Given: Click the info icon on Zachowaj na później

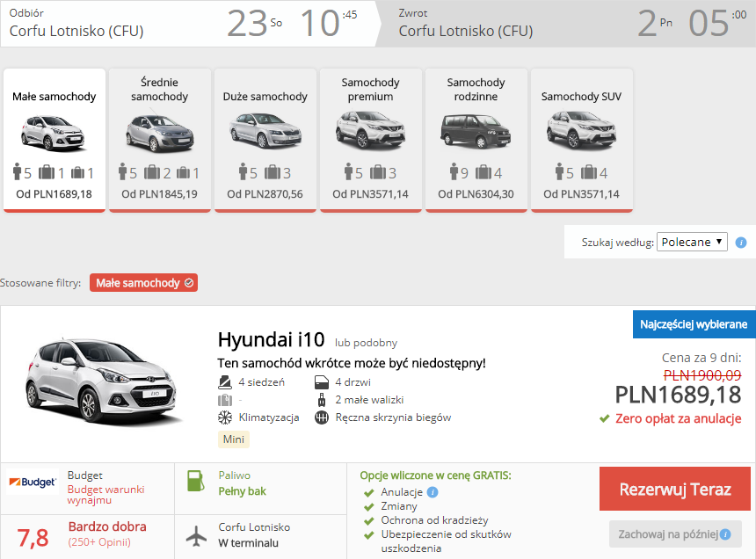Looking at the screenshot, I should click(x=725, y=534).
